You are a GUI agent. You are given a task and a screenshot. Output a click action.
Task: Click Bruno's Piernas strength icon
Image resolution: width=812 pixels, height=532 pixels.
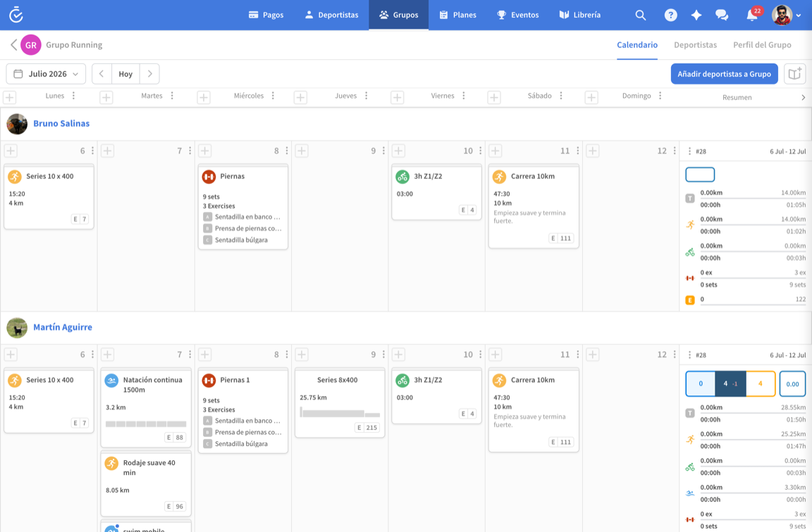click(x=209, y=176)
